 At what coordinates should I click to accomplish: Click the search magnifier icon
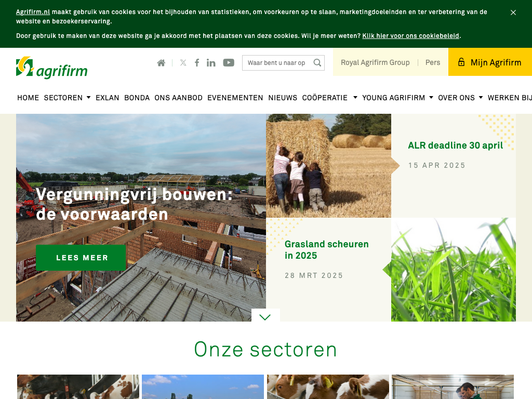coord(317,63)
